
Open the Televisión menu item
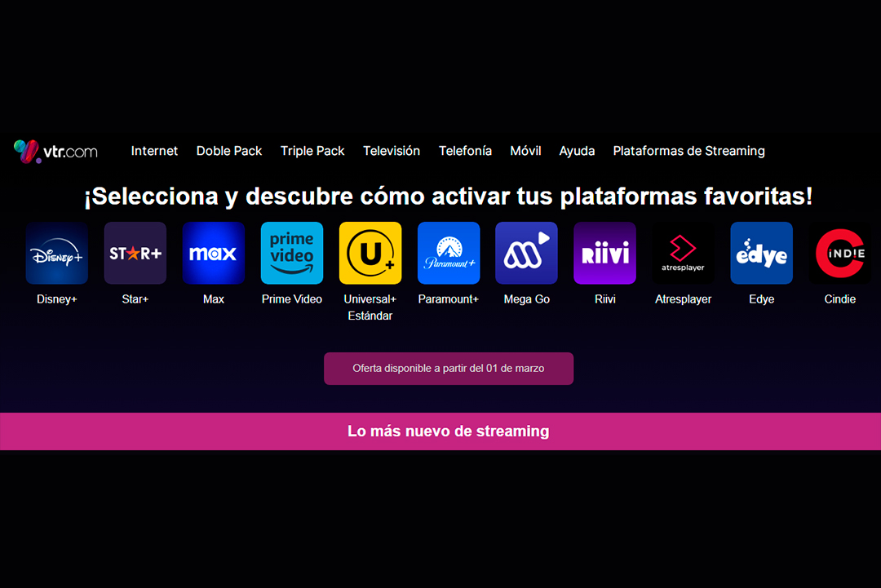pos(391,151)
